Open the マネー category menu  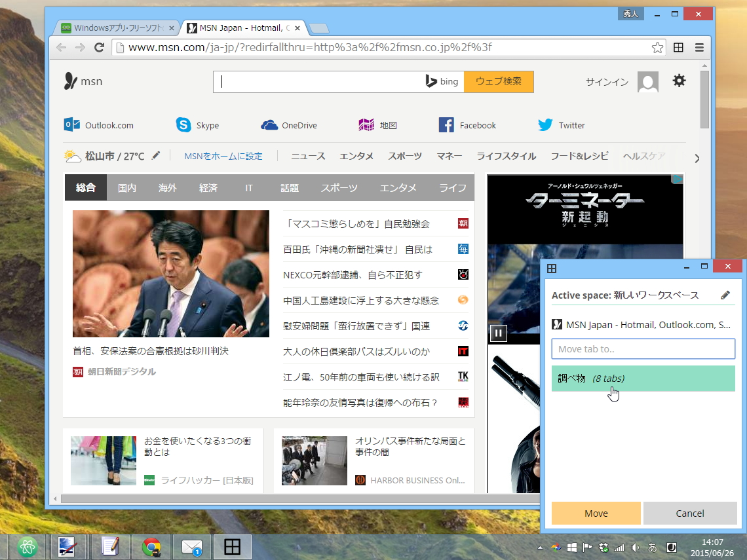(x=450, y=156)
